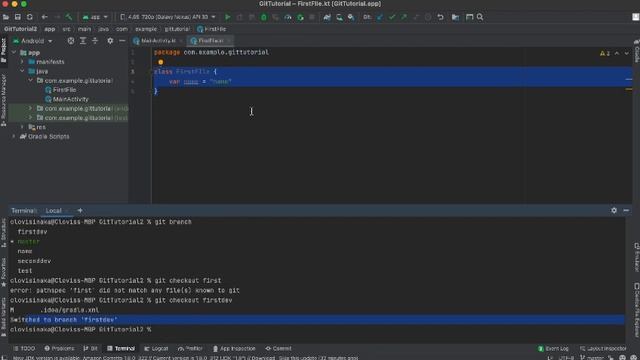Start debugging with the green bug icon

point(264,17)
